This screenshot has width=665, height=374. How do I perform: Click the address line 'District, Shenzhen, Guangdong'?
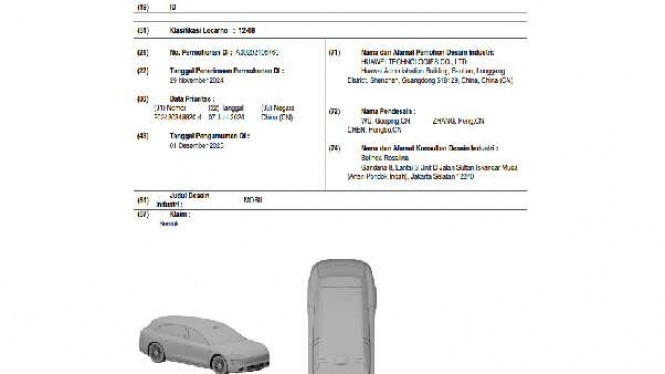pyautogui.click(x=392, y=80)
